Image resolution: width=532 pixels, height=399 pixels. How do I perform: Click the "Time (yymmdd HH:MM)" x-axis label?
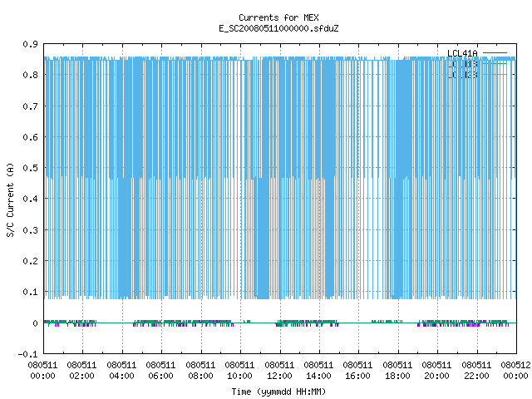[x=278, y=392]
